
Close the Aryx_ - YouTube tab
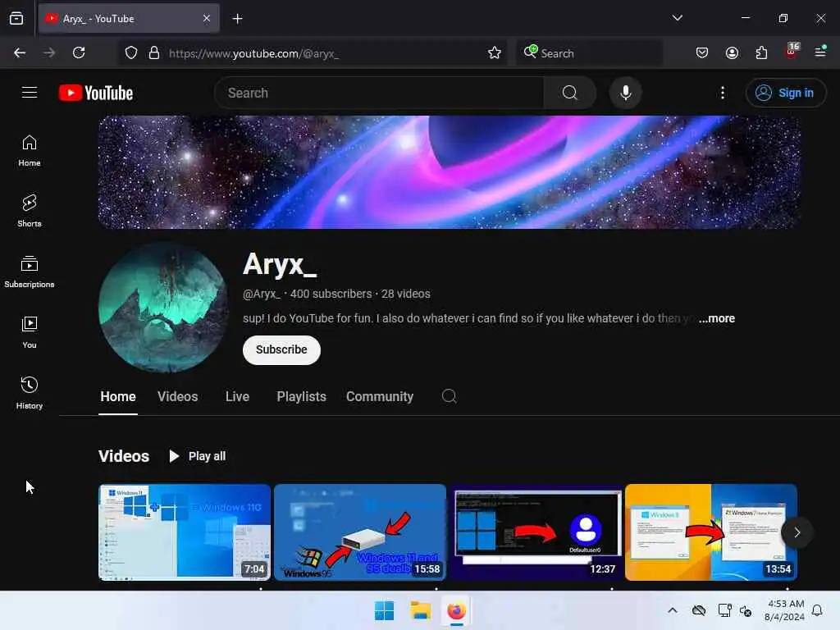[207, 18]
